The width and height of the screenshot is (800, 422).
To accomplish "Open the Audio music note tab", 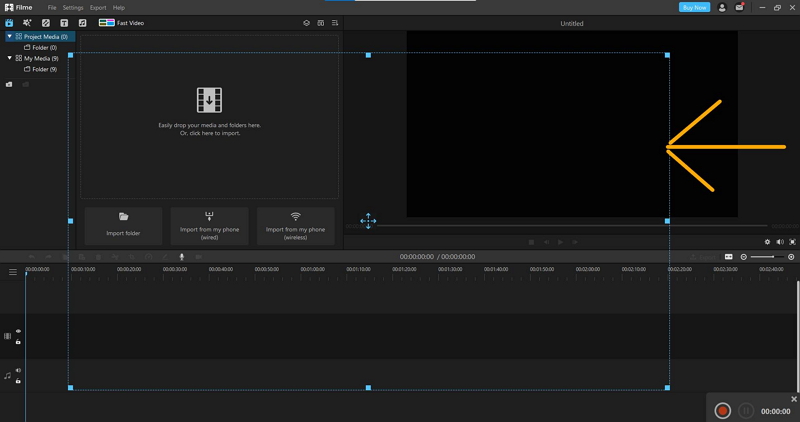I will [x=82, y=23].
